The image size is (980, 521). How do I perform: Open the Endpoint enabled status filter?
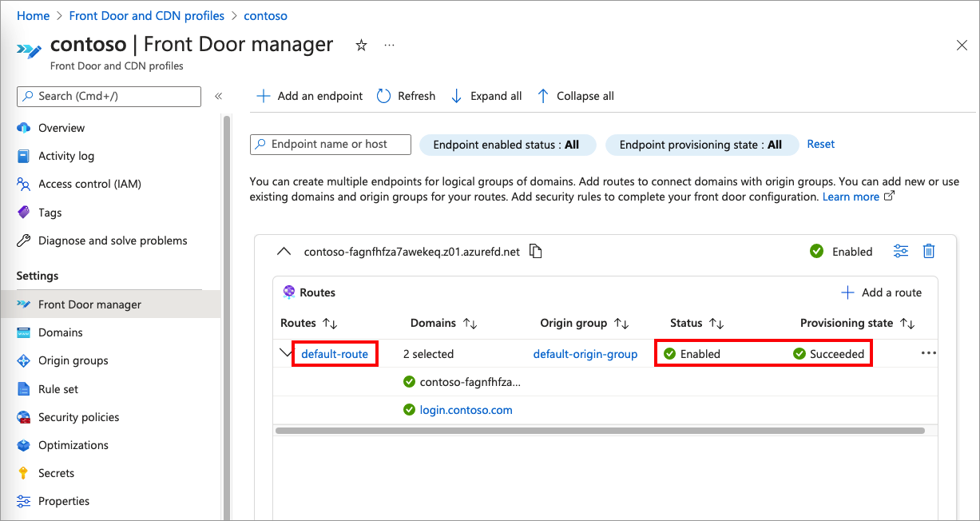click(x=508, y=145)
